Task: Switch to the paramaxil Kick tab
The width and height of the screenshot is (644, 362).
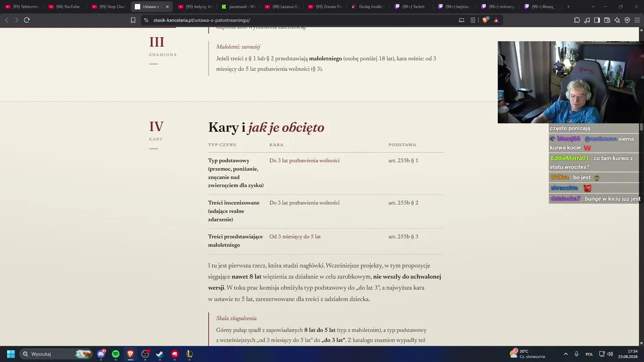Action: [x=238, y=7]
